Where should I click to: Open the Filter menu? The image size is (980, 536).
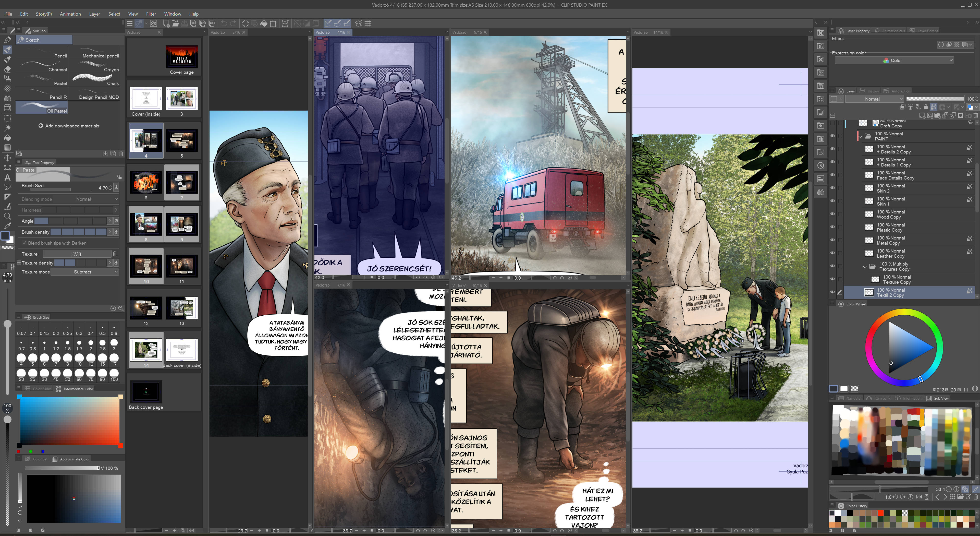coord(151,14)
